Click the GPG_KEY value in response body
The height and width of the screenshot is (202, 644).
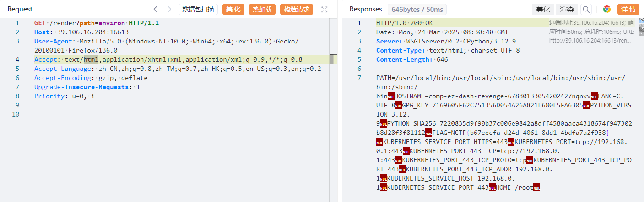(x=492, y=105)
